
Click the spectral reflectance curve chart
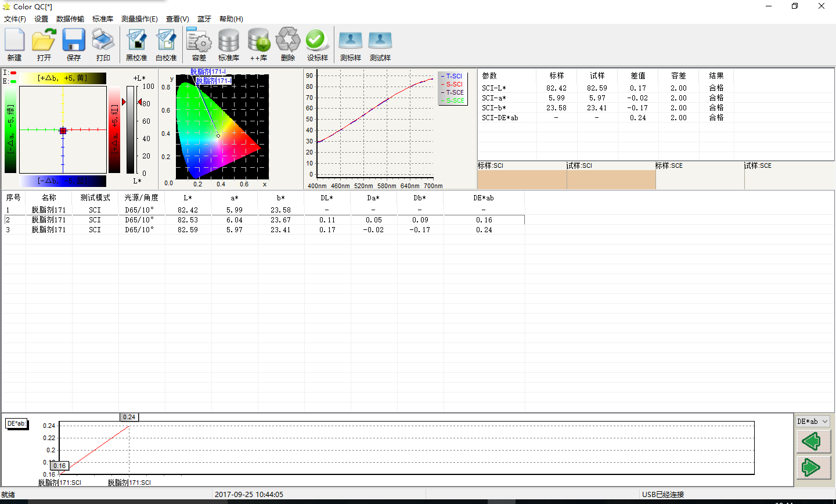375,124
